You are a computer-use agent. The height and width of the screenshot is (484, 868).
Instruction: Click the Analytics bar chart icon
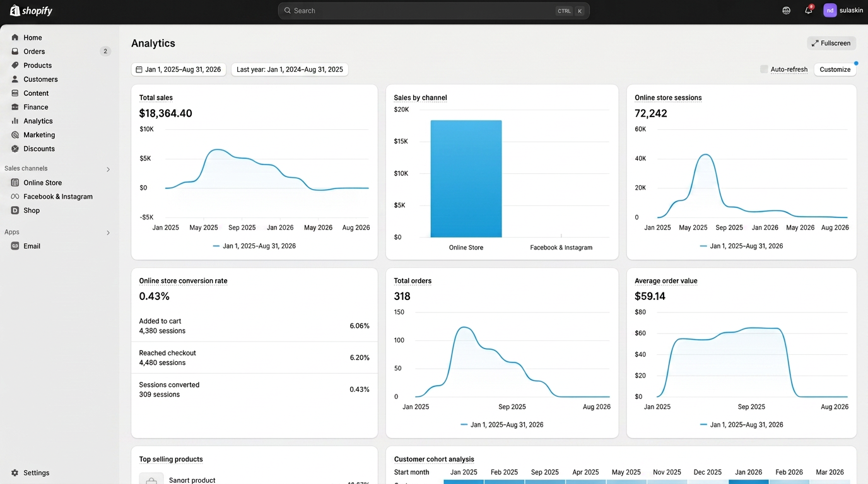pos(15,121)
